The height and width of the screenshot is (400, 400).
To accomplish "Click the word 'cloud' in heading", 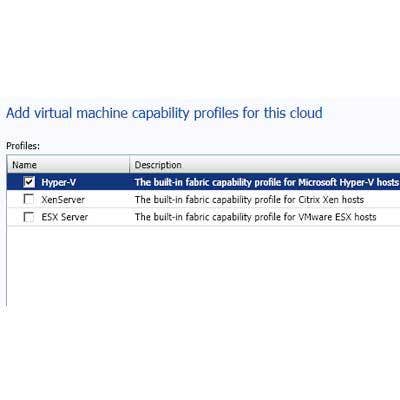I will pyautogui.click(x=306, y=113).
